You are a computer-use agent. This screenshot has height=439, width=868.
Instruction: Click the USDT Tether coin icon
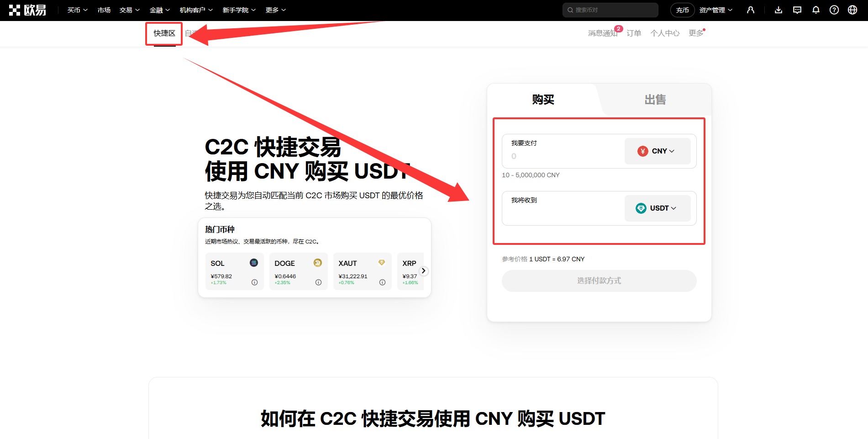click(x=641, y=208)
